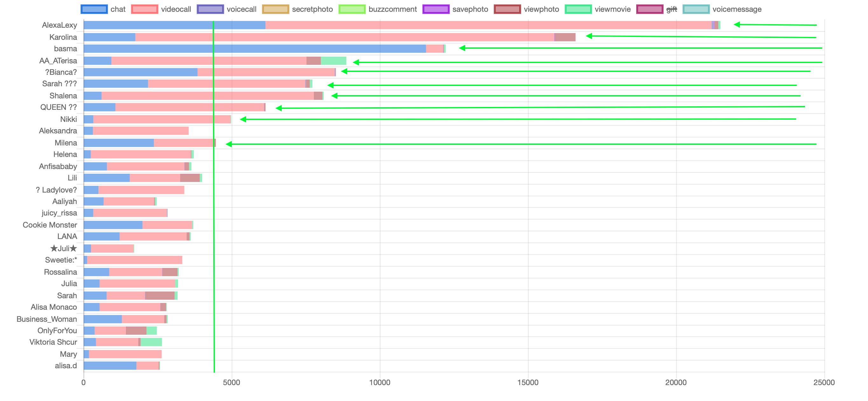This screenshot has height=401, width=868.
Task: Click AA_ATerisa's green viewmovie bar segment
Action: [334, 61]
